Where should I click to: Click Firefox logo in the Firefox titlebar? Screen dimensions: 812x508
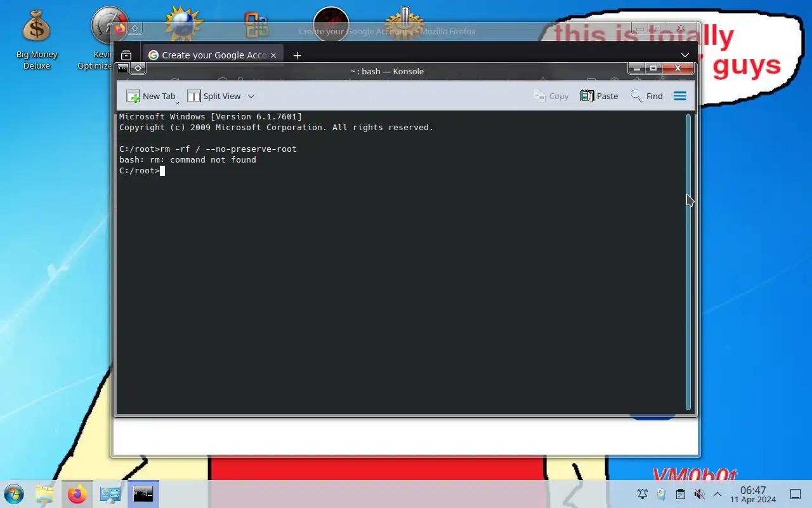click(120, 28)
